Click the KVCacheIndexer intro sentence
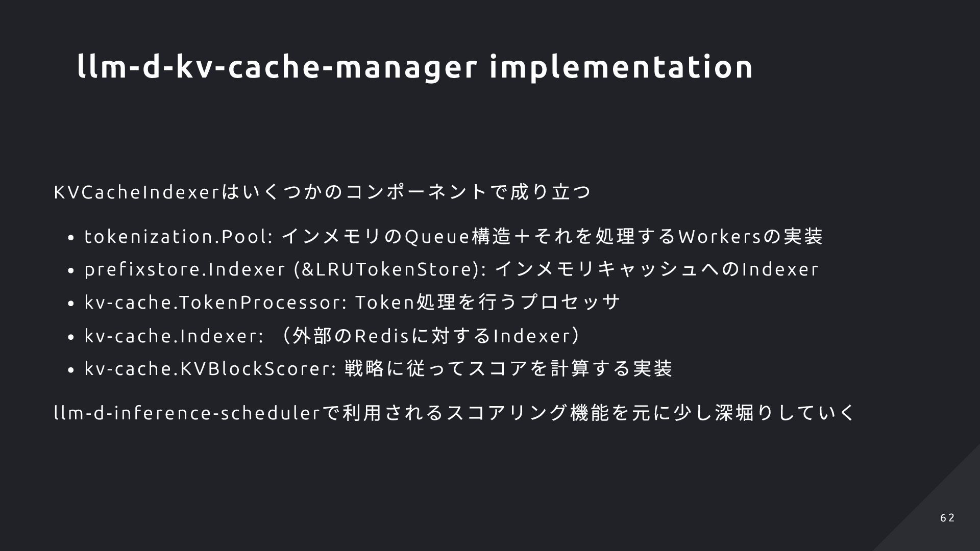The height and width of the screenshot is (551, 980). tap(322, 192)
